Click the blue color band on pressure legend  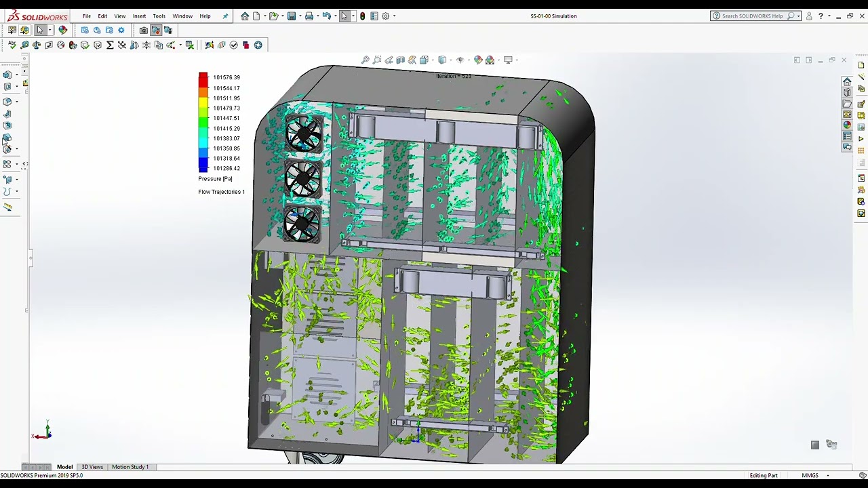pos(203,165)
